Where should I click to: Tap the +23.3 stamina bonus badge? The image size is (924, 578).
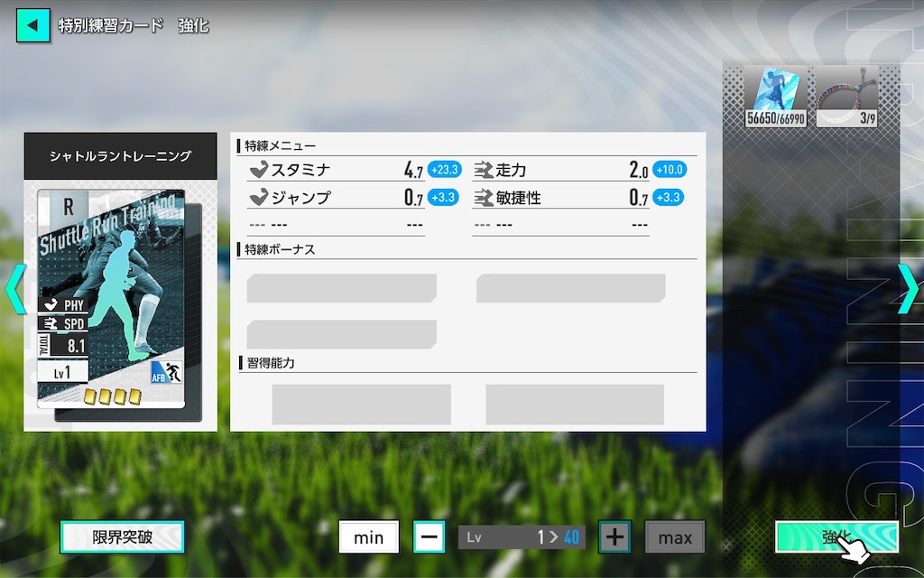pos(444,170)
